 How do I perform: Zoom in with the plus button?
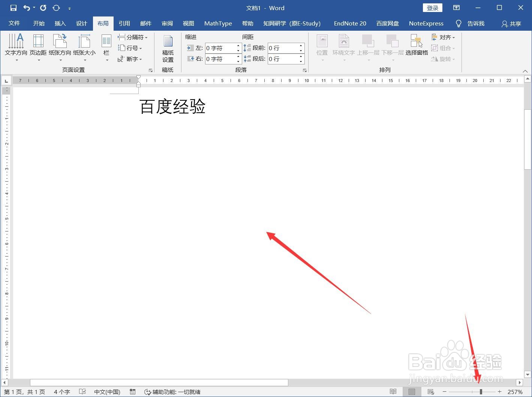[499, 392]
